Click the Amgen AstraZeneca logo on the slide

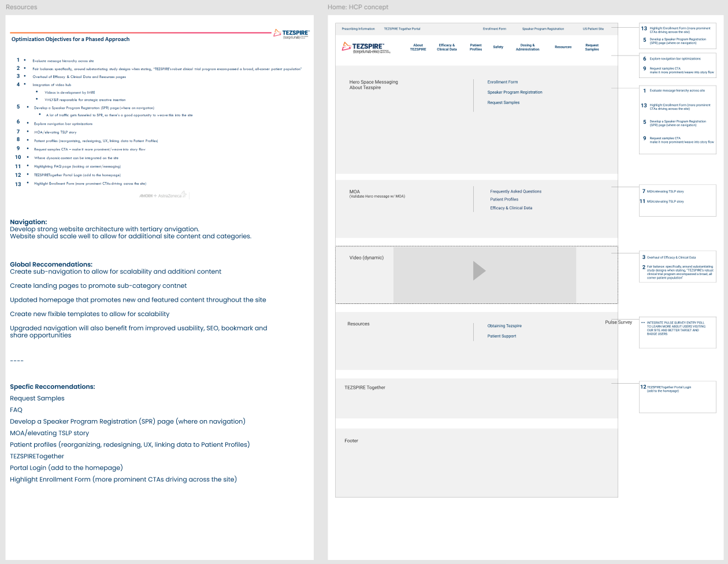tap(164, 195)
